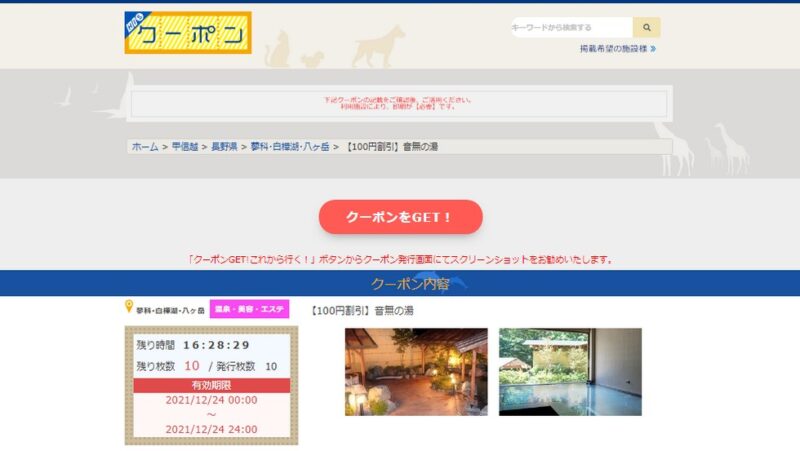Open the 長野県 breadcrumb link
800x451 pixels.
[224, 147]
